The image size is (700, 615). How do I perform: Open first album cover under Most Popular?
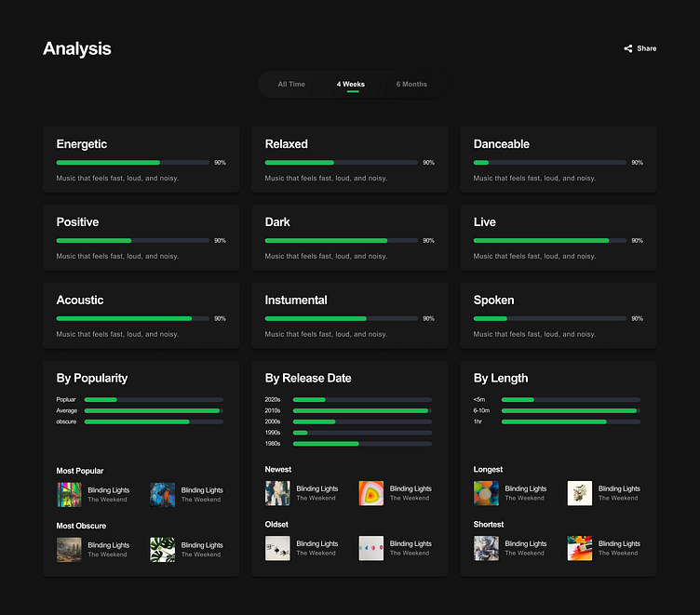[x=69, y=494]
